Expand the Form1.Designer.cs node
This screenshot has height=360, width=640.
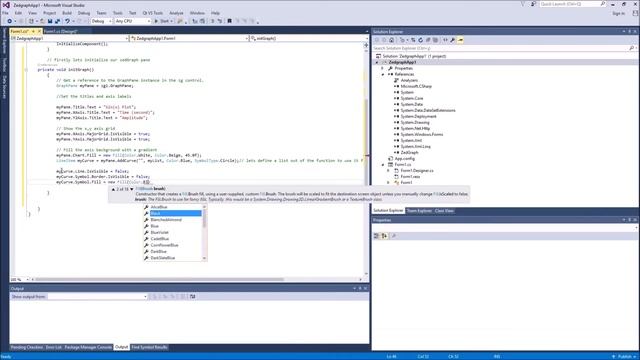coord(389,171)
